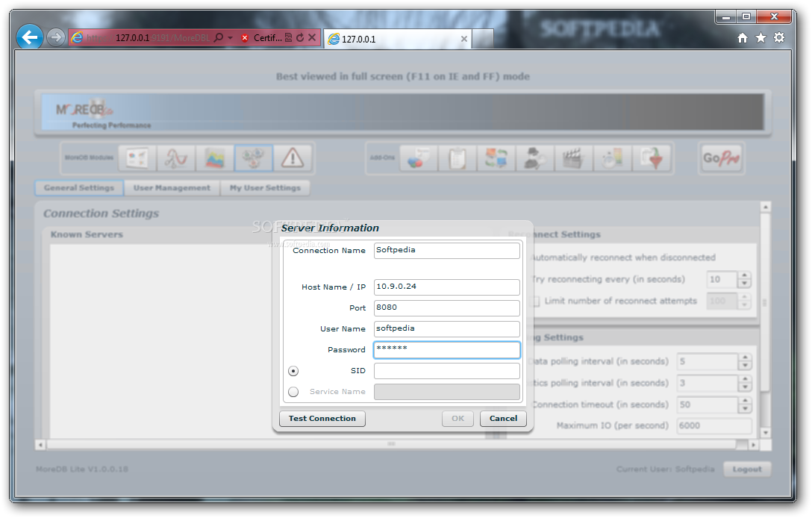Click the SID input field
812x518 pixels.
(447, 371)
